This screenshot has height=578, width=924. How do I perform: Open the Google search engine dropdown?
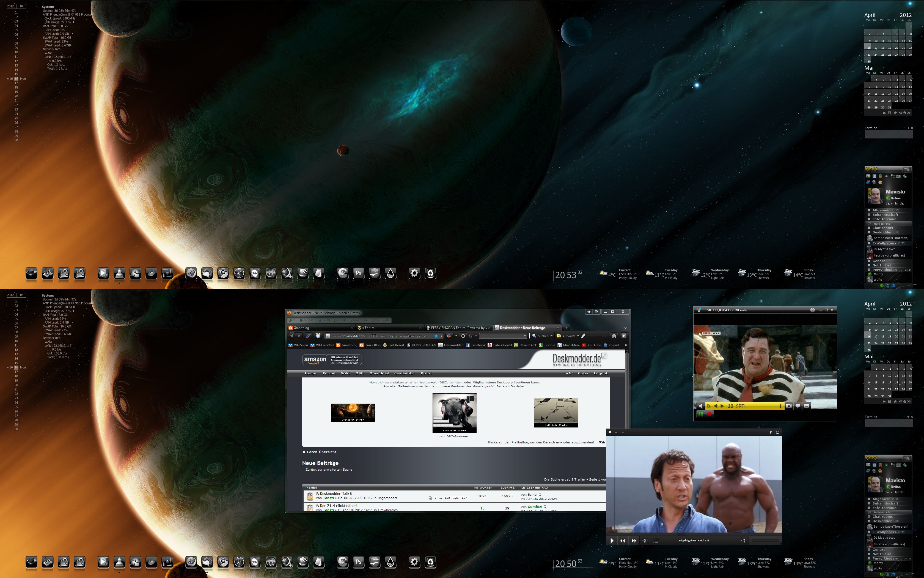point(476,336)
